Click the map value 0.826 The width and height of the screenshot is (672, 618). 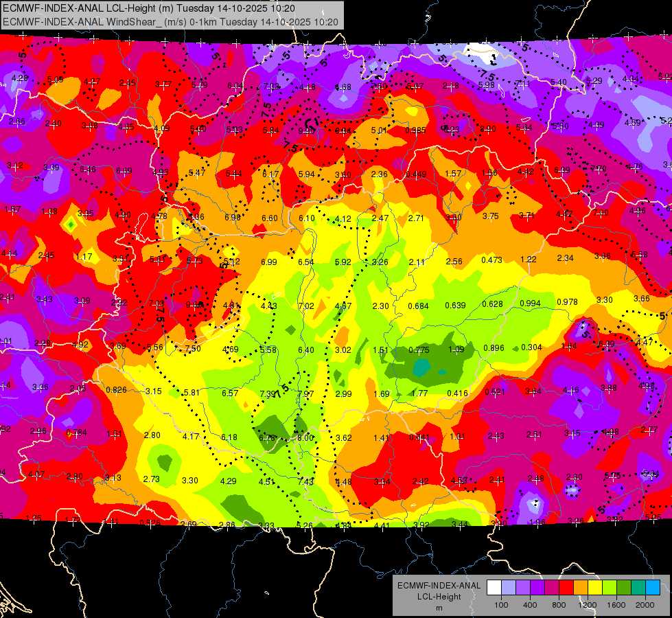tap(116, 390)
